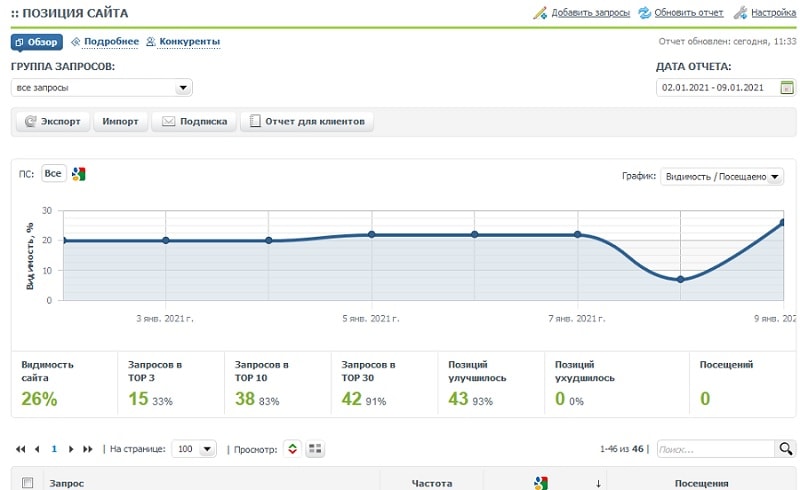Click into the Поиск search field
800x490 pixels.
tap(714, 450)
